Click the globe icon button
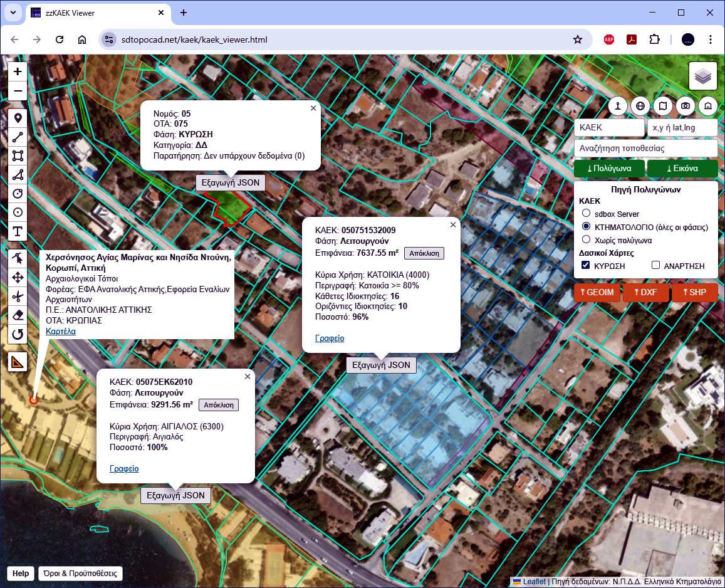725x588 pixels. (640, 106)
